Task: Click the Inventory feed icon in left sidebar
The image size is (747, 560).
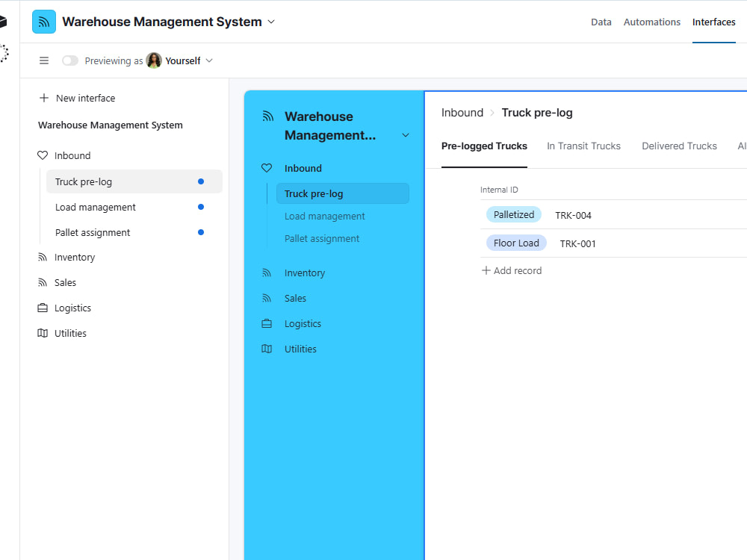Action: coord(43,257)
